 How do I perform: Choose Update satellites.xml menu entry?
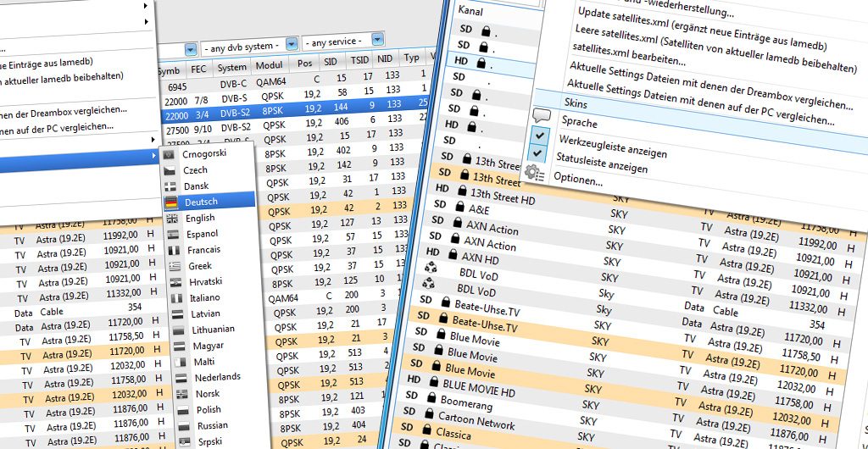pyautogui.click(x=703, y=29)
